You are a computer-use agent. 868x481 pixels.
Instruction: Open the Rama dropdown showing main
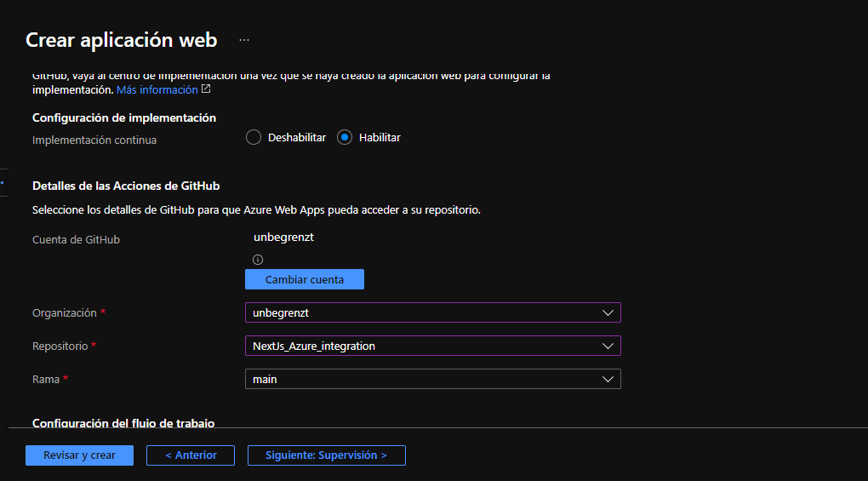[x=433, y=379]
